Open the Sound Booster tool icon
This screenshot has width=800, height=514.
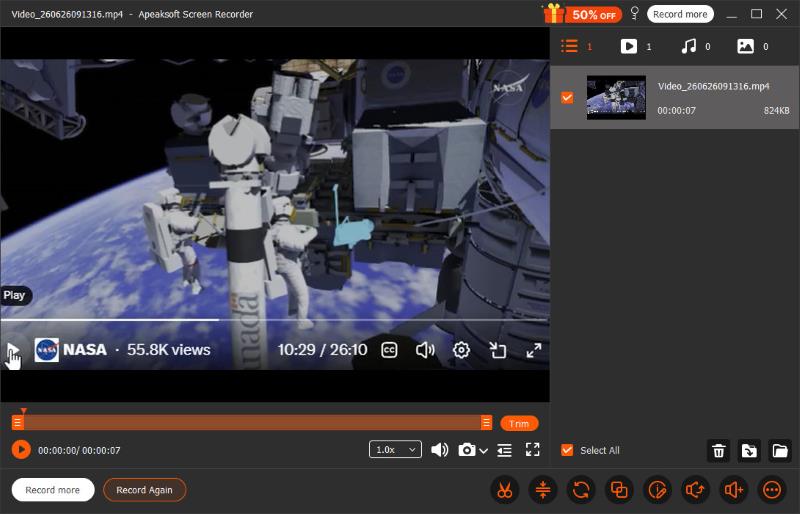pos(734,490)
